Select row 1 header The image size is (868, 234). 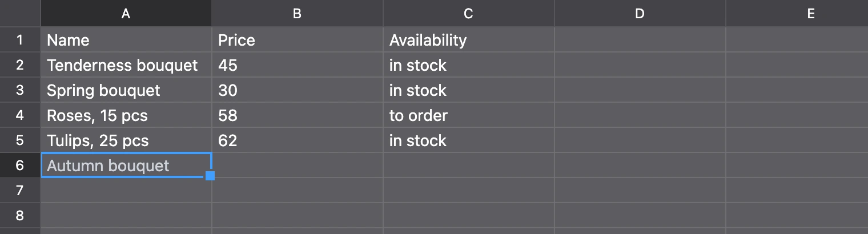pyautogui.click(x=20, y=40)
